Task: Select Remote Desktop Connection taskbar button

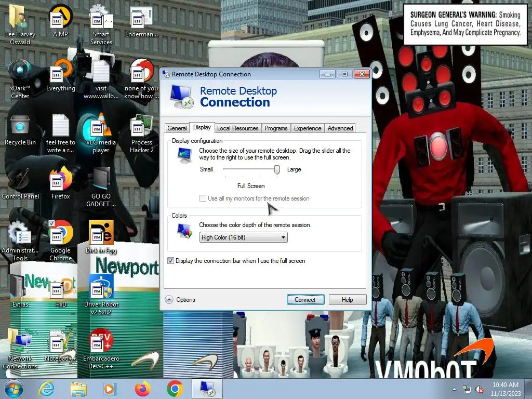Action: pyautogui.click(x=207, y=389)
